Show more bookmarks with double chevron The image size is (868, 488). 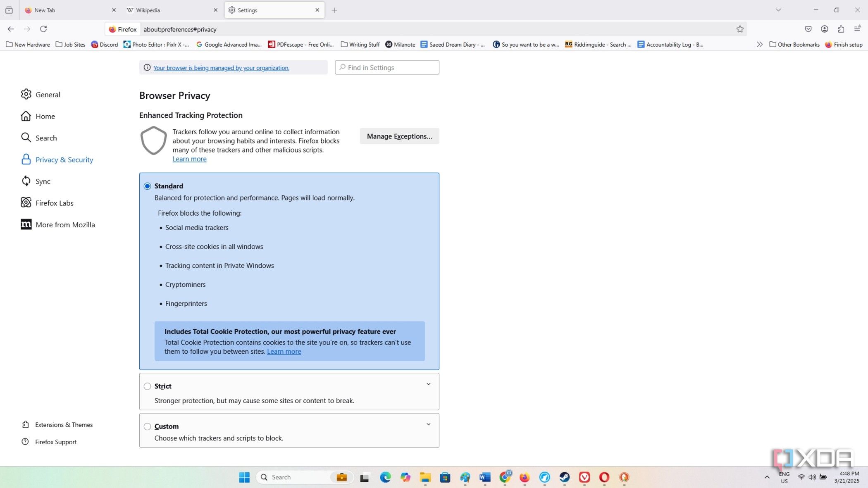coord(760,44)
